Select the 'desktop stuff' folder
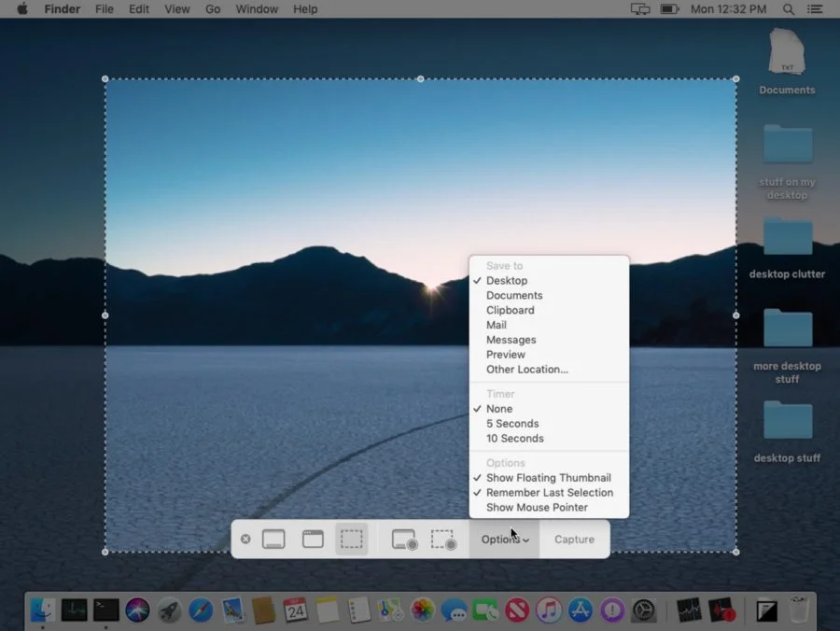 (x=787, y=432)
